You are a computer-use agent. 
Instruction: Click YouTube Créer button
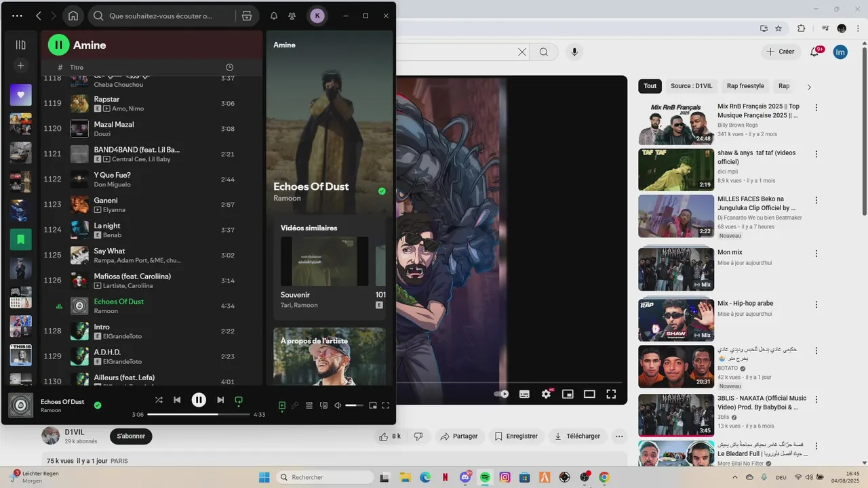(x=780, y=52)
